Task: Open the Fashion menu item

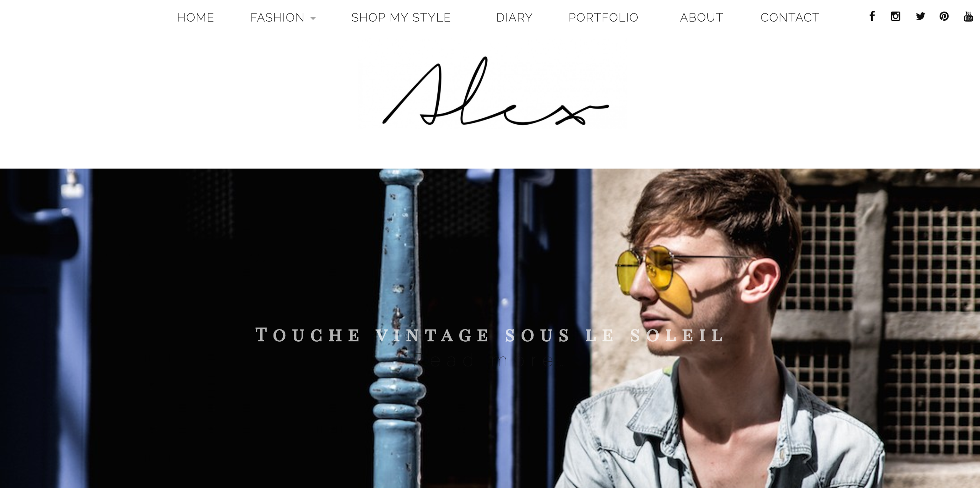Action: point(277,18)
